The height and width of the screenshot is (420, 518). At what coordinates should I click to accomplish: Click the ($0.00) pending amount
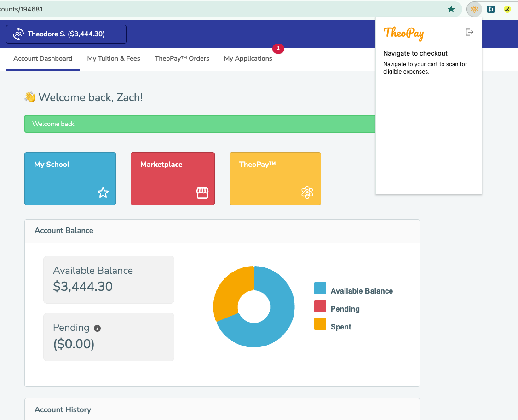[x=74, y=344]
